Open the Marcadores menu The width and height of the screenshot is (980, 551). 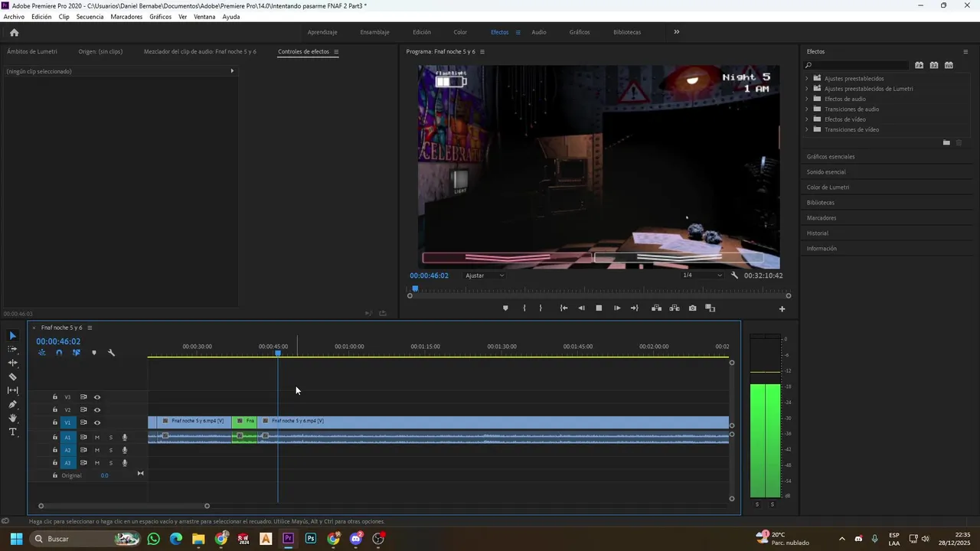coord(126,17)
